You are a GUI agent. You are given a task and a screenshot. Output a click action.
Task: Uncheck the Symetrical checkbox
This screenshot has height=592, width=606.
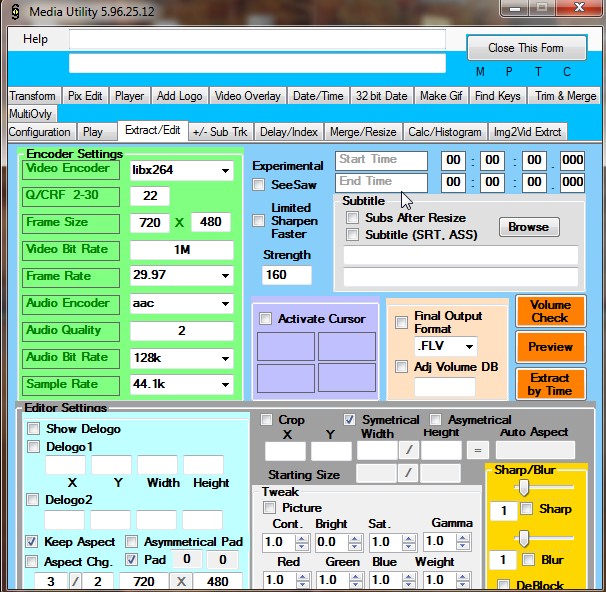click(350, 419)
